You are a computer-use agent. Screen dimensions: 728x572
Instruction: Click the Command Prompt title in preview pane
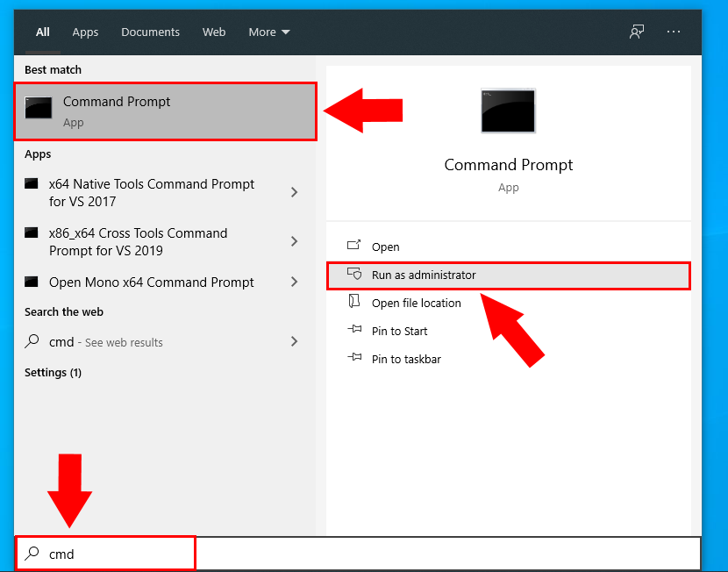509,165
